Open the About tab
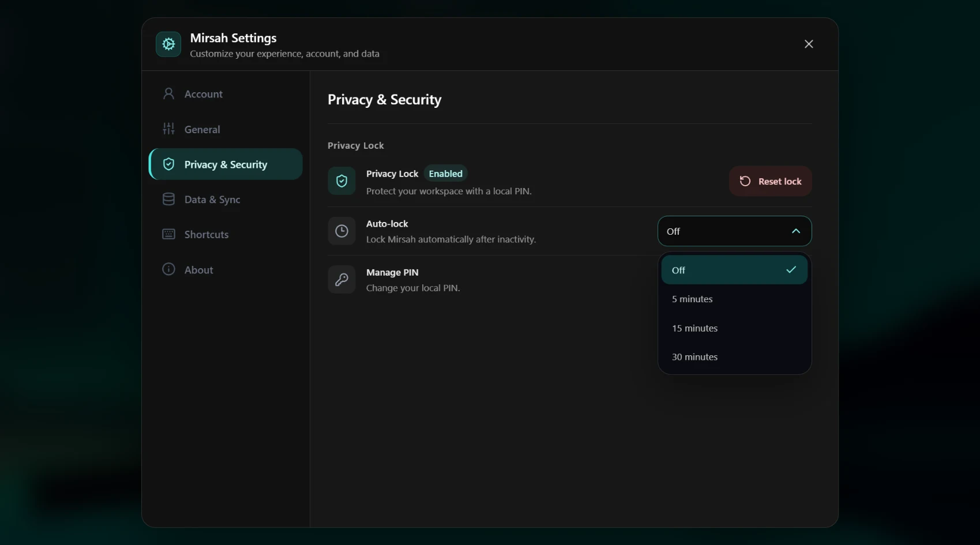The height and width of the screenshot is (545, 980). [x=226, y=270]
